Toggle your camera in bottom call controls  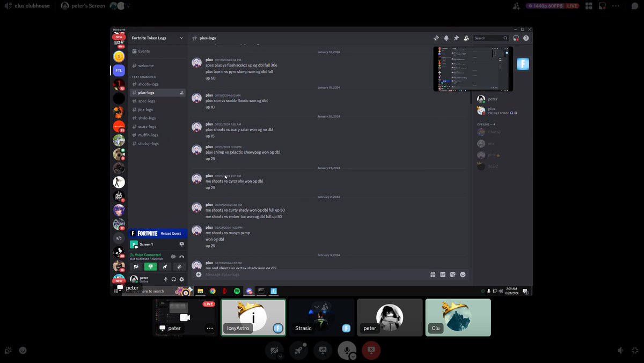tap(274, 350)
